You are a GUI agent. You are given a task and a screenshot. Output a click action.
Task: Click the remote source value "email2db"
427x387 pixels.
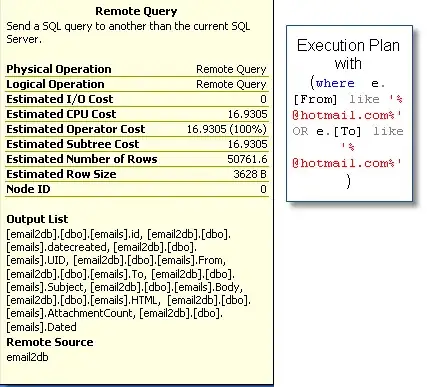point(27,357)
